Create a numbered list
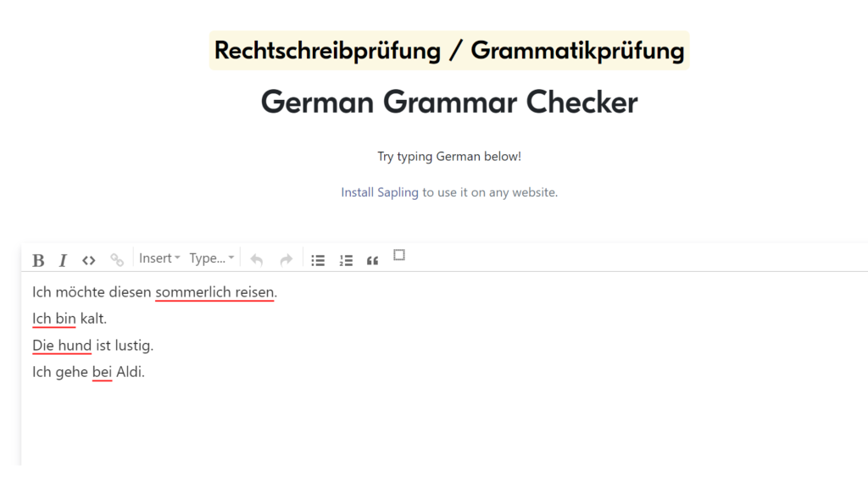This screenshot has height=488, width=868. 346,259
